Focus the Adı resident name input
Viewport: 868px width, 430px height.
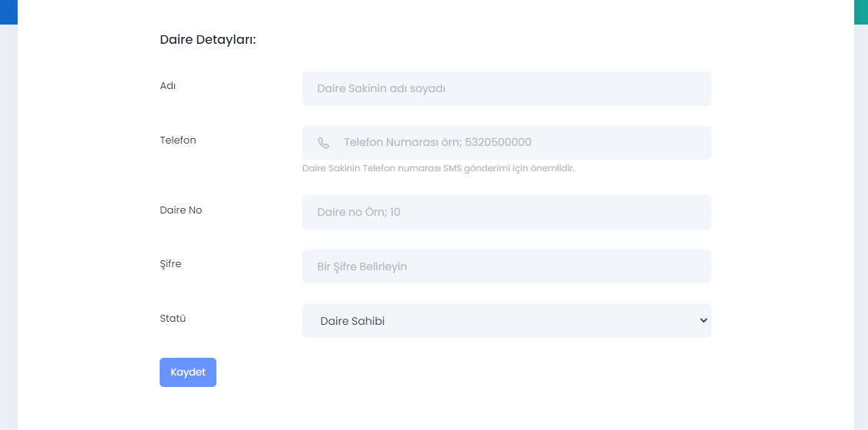[507, 88]
